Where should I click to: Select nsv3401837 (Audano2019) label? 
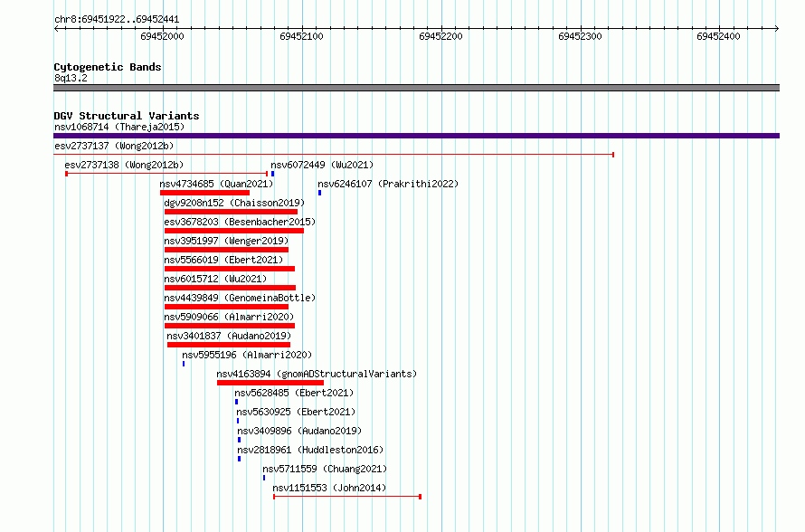click(229, 336)
